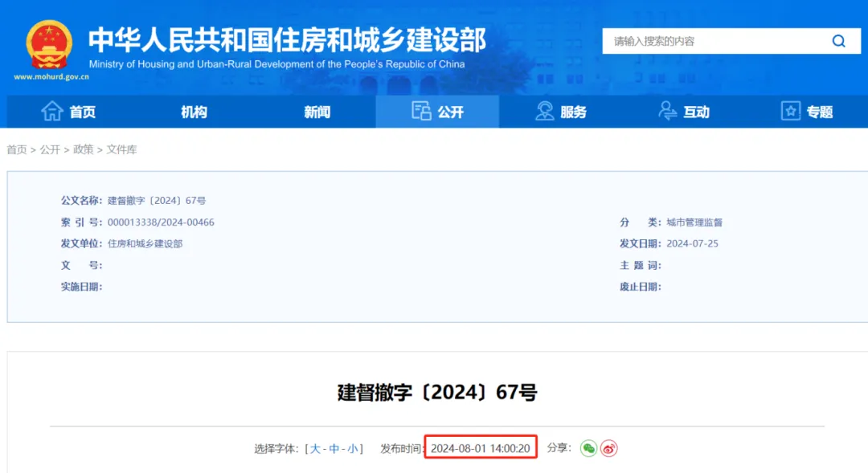The width and height of the screenshot is (868, 473).
Task: Set font size to 大
Action: click(x=315, y=449)
